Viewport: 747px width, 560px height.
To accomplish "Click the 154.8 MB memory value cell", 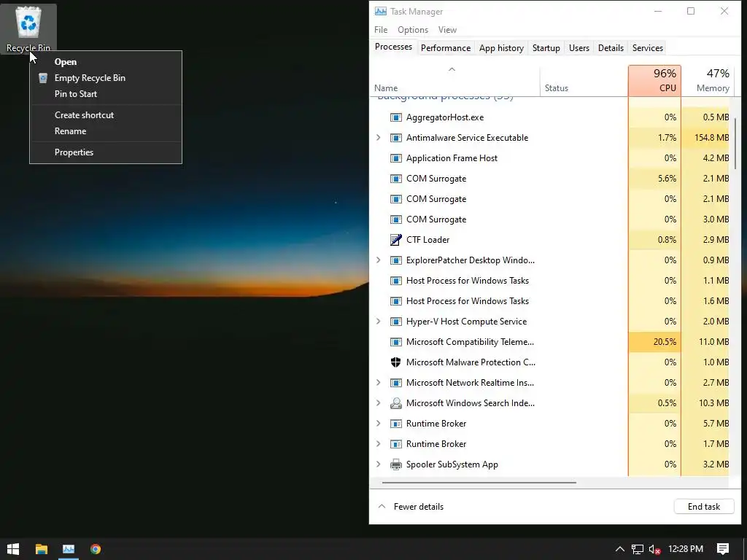I will coord(705,138).
